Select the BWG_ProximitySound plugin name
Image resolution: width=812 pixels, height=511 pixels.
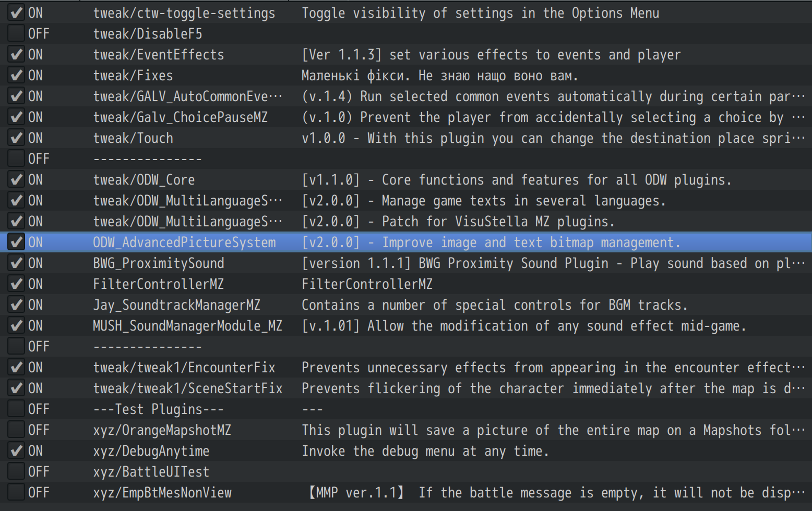pos(159,263)
